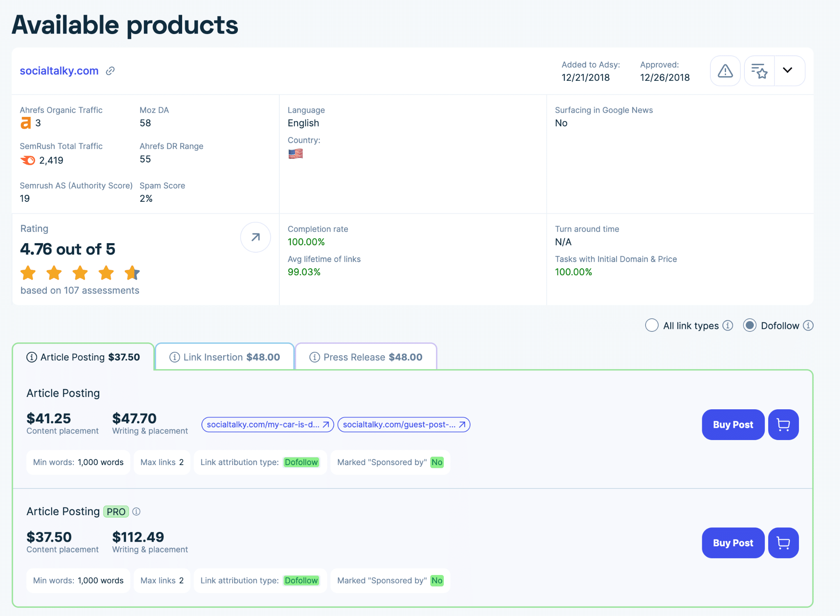Add Article Posting $41.25 to cart

coord(783,424)
